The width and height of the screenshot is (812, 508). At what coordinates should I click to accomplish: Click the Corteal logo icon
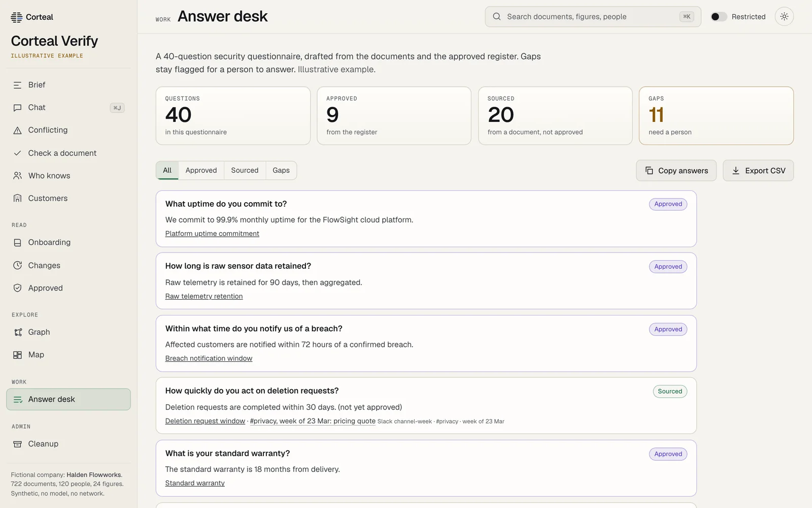17,17
